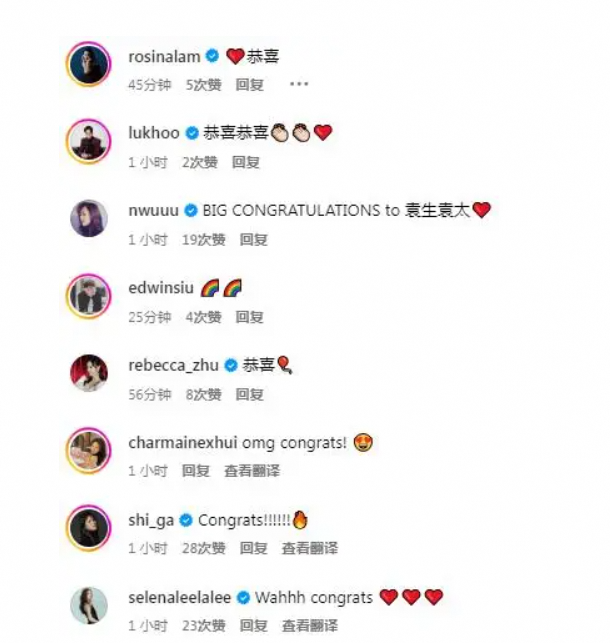
Task: Click the three-dot menu on rosinalam's comment
Action: 299,84
